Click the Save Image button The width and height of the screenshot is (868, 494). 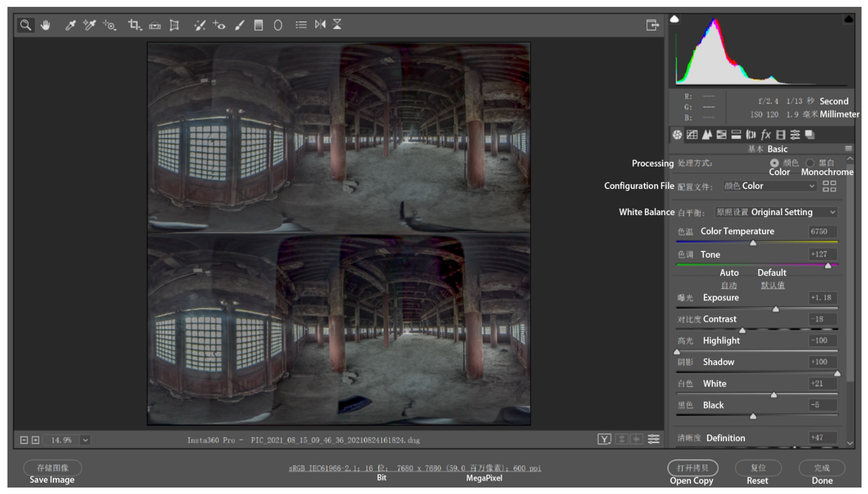tap(52, 468)
